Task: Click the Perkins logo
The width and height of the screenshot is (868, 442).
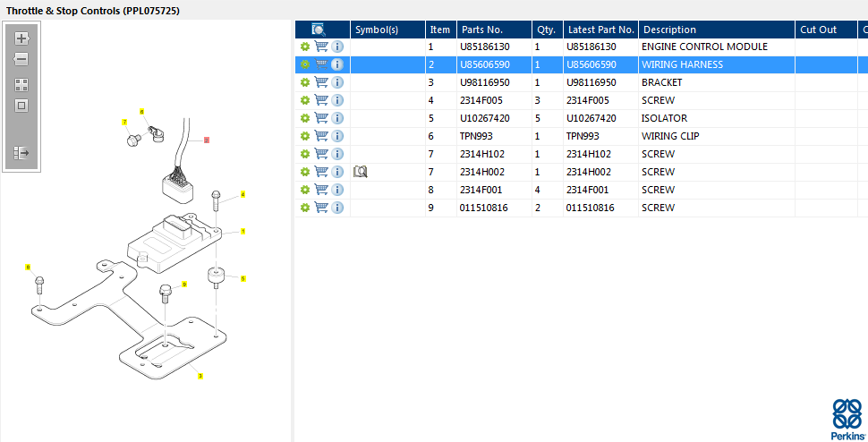Action: pos(847,420)
